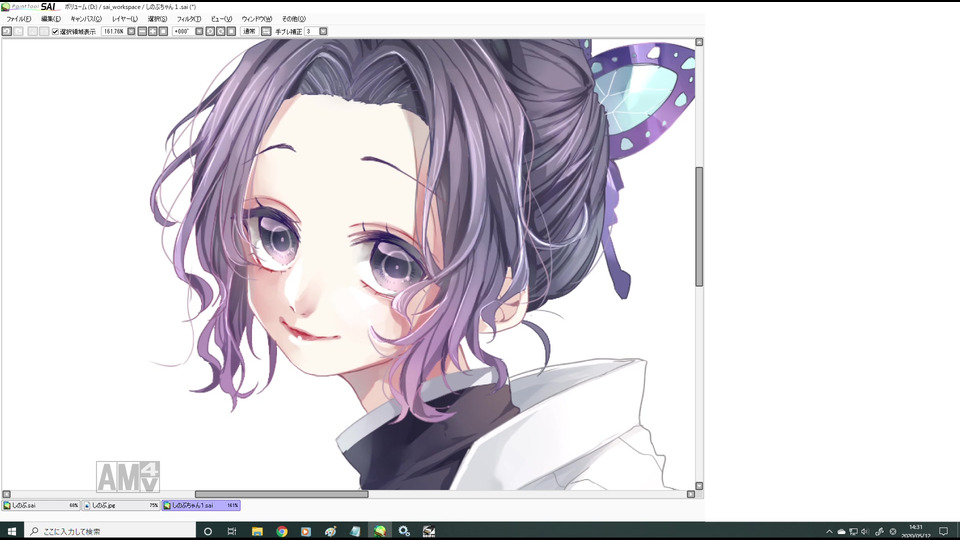Click the Cortana circle icon in taskbar
960x540 pixels.
(x=208, y=531)
